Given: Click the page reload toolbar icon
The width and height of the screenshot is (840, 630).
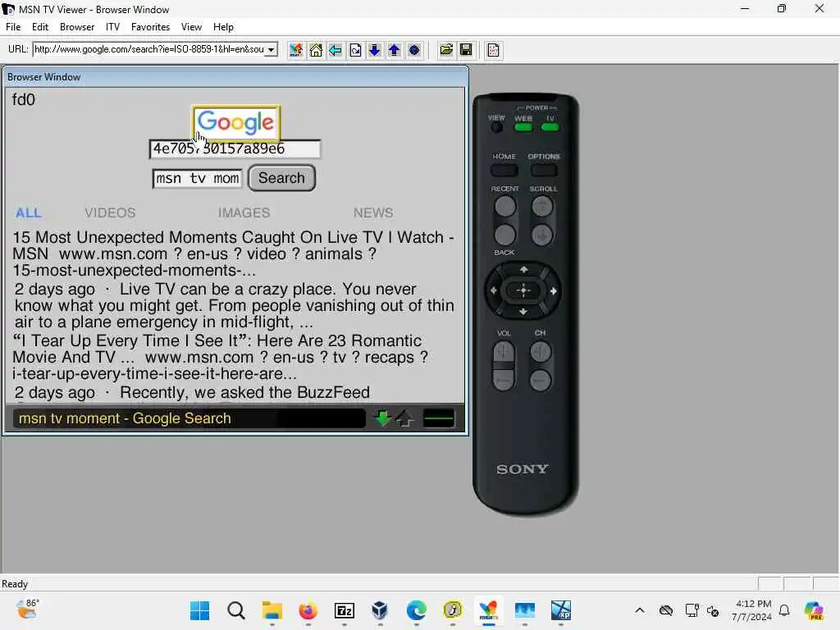Looking at the screenshot, I should pyautogui.click(x=355, y=50).
